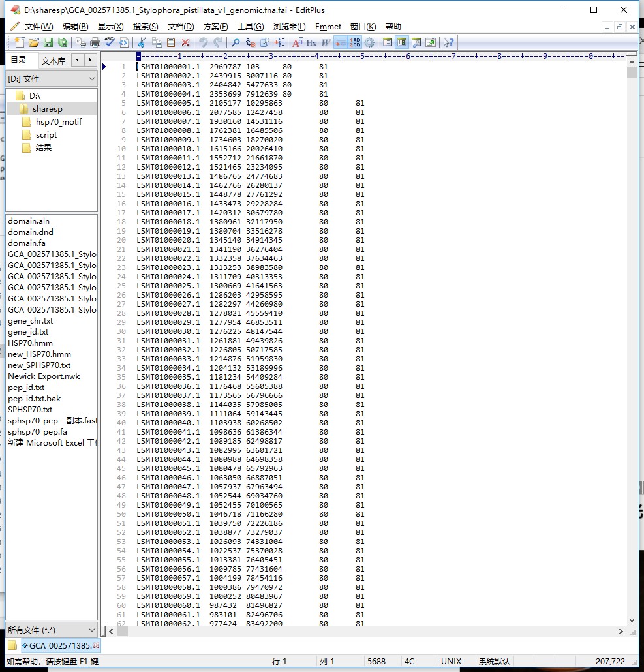The width and height of the screenshot is (644, 672).
Task: Run spell check from the toolbar
Action: point(109,43)
